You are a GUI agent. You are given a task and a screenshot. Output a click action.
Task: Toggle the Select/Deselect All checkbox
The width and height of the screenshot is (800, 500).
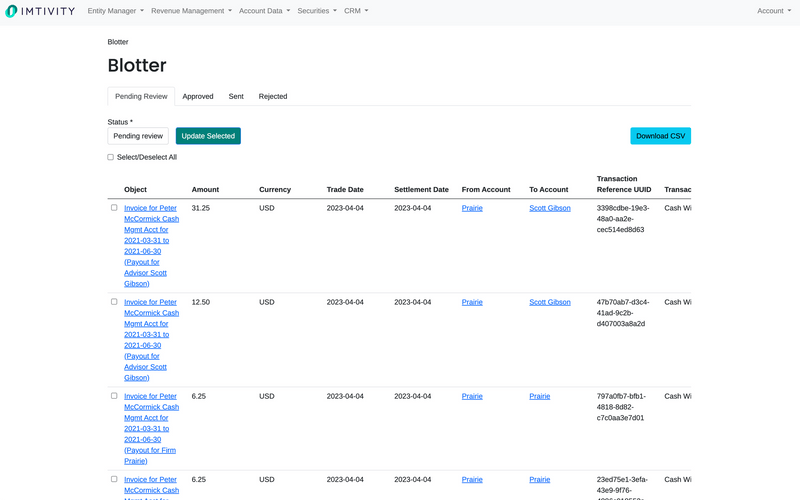[111, 157]
